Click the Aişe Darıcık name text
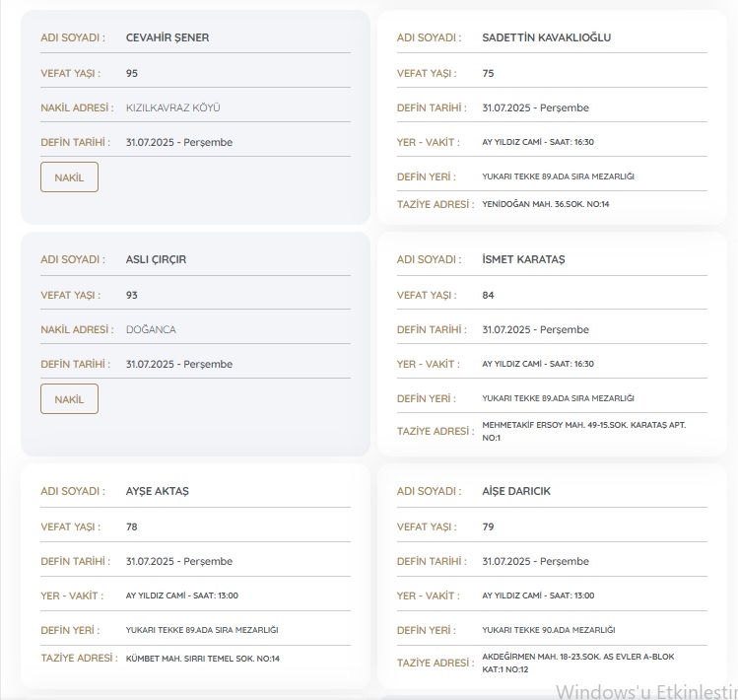This screenshot has height=700, width=738. [516, 491]
